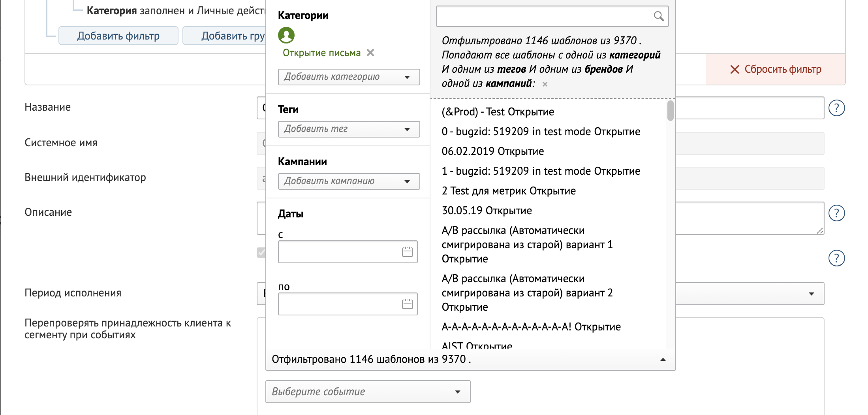
Task: Select '(&Prod) - Test Открытие' template
Action: tap(498, 112)
